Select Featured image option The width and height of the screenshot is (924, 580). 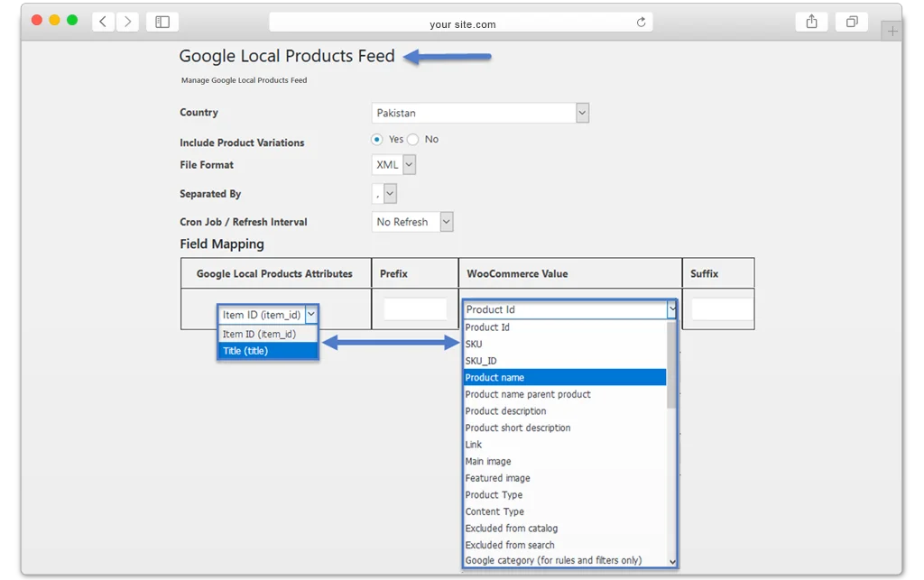(x=565, y=478)
